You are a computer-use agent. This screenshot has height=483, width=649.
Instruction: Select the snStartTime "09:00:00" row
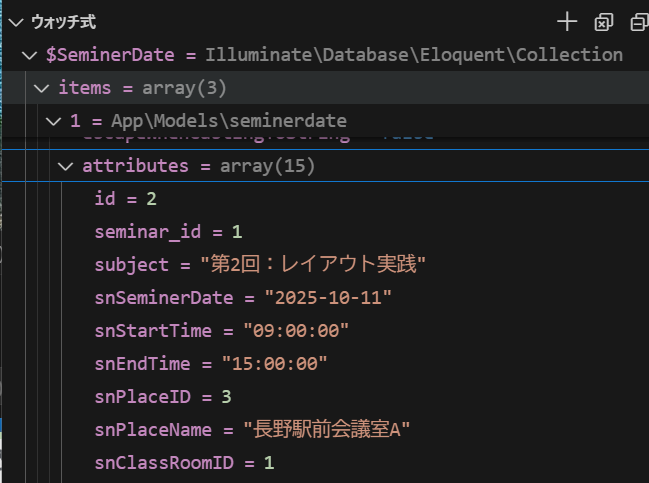(325, 331)
